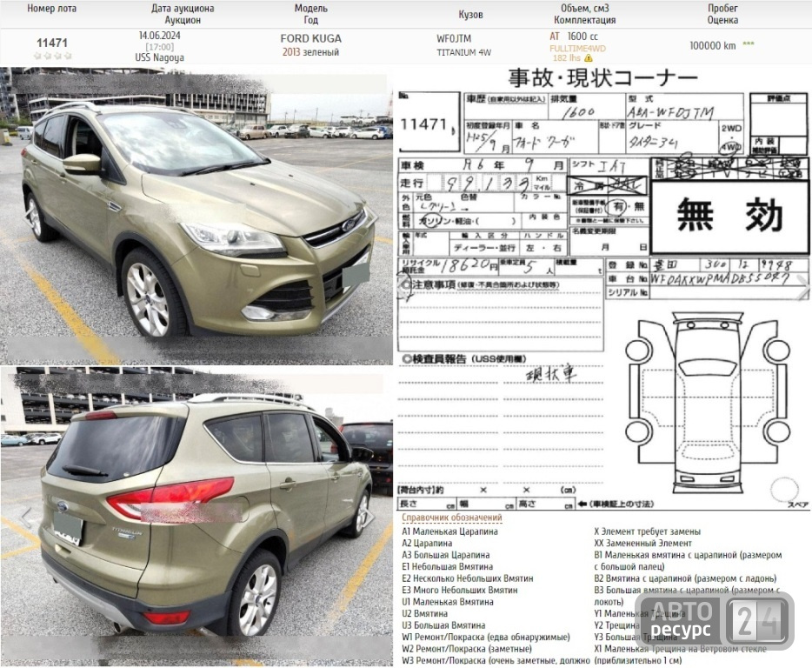
Task: Open the rear view photo of the Ford Kuga
Action: click(x=196, y=516)
